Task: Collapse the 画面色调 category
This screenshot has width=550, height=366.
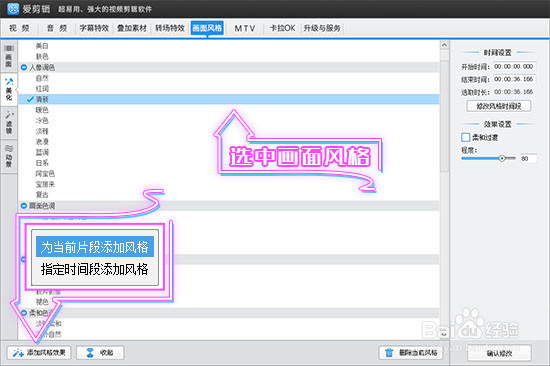Action: (x=24, y=206)
